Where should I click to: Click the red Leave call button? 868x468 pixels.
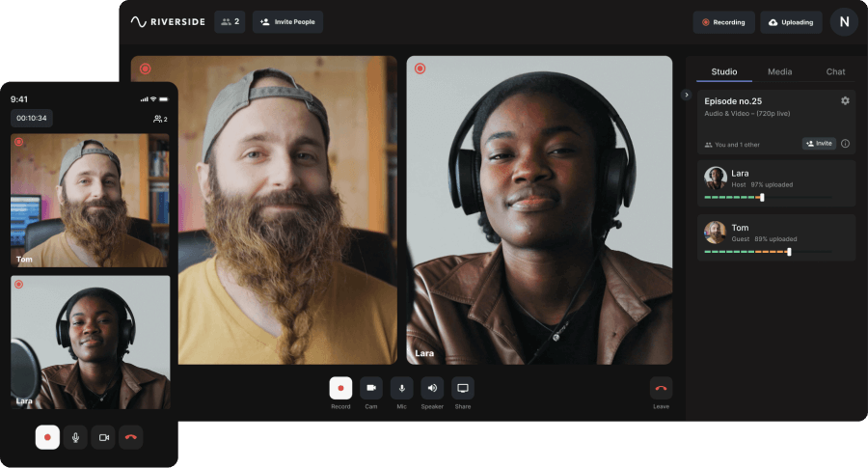click(661, 388)
